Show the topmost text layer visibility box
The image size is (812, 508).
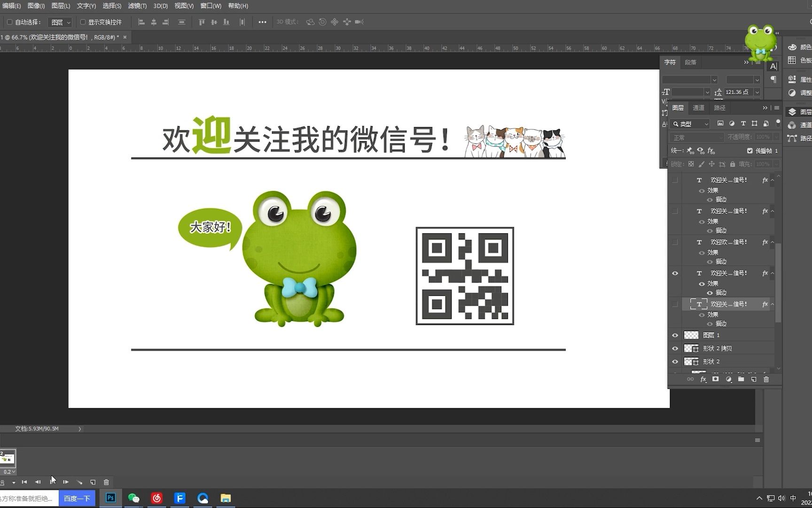[x=675, y=180]
